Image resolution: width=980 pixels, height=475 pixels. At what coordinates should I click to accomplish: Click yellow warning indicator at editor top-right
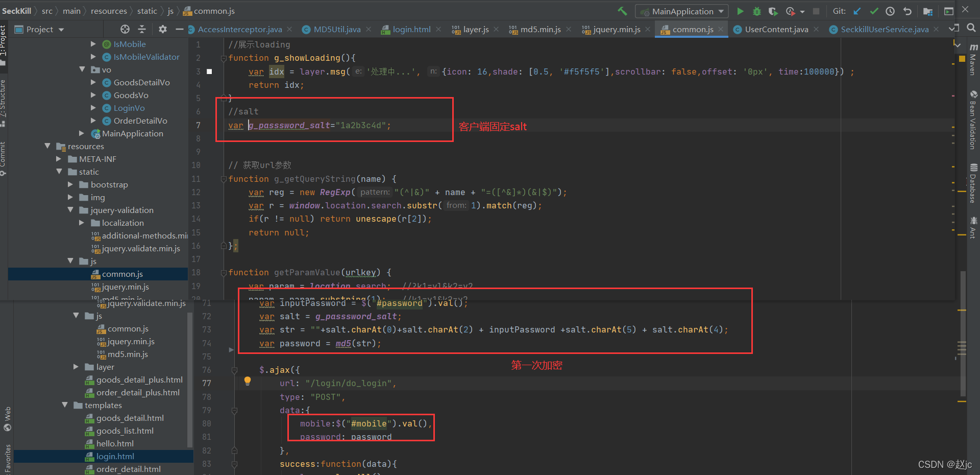click(962, 58)
